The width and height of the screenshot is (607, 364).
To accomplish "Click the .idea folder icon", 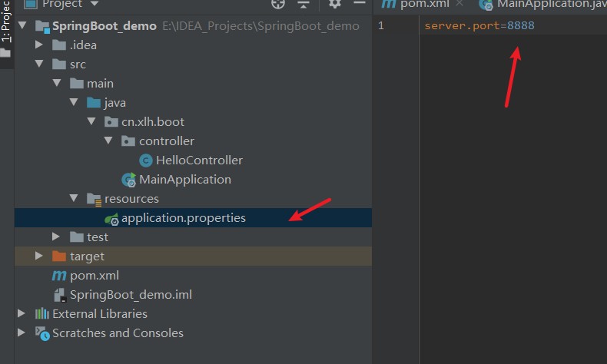I will (59, 45).
